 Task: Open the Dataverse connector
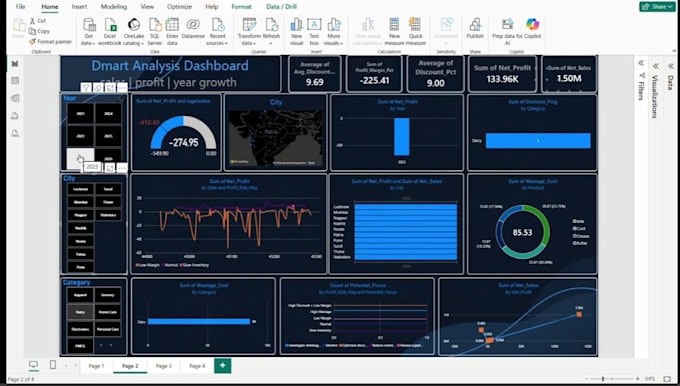pyautogui.click(x=193, y=28)
